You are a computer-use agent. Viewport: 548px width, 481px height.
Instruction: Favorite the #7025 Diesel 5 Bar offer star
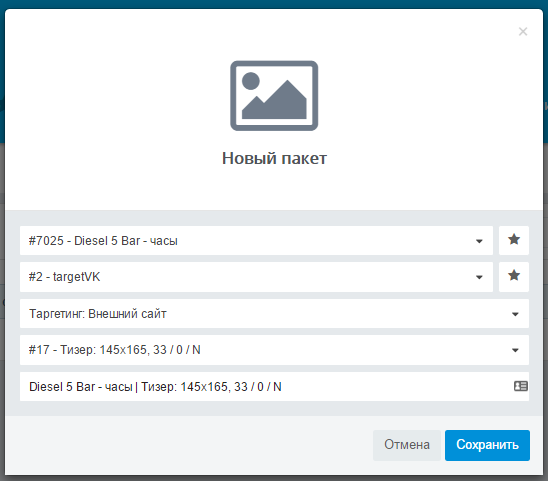[x=514, y=240]
